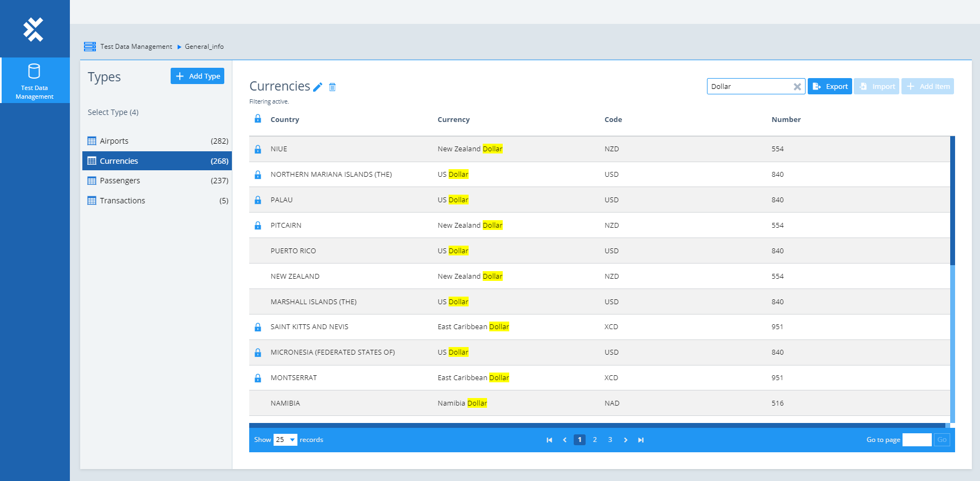The height and width of the screenshot is (481, 980).
Task: Go to the previous page arrow
Action: [x=564, y=440]
